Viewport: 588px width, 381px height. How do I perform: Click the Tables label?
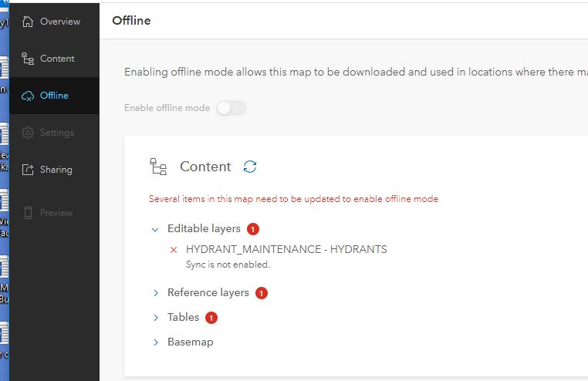point(183,317)
